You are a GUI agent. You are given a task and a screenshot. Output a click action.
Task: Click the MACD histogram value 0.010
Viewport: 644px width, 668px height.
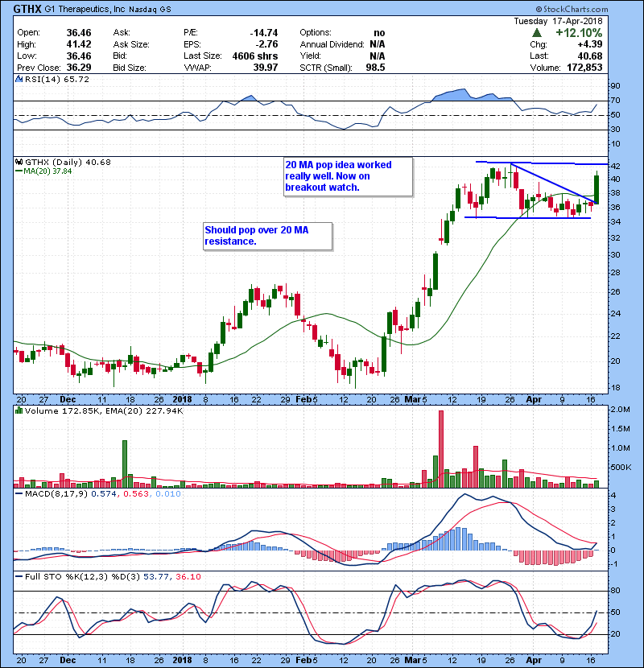(x=168, y=494)
